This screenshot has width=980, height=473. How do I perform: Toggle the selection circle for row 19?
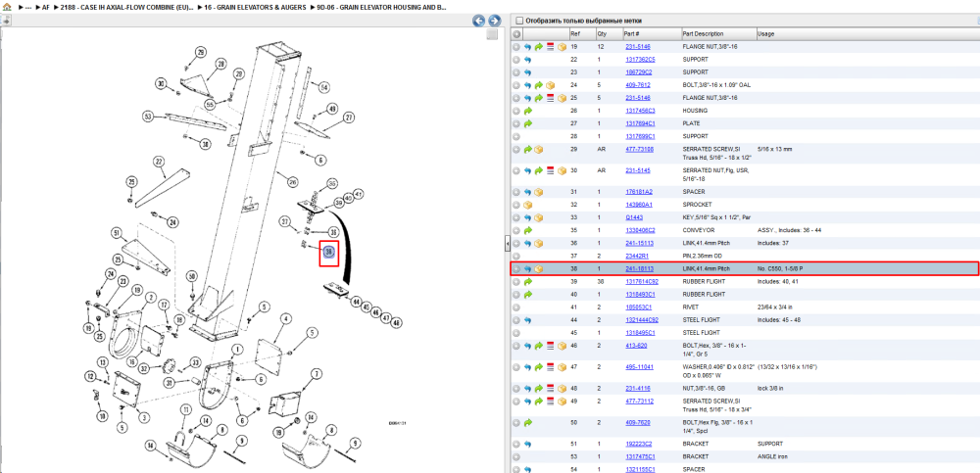pos(516,47)
